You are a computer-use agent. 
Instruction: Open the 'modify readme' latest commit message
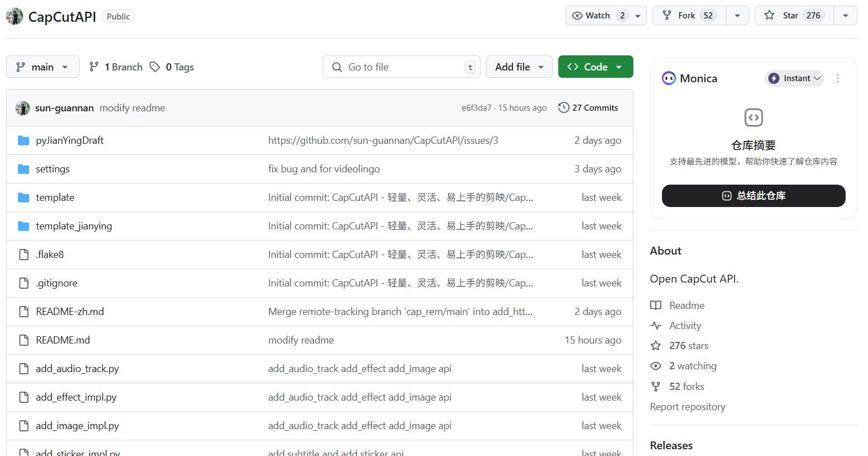click(x=132, y=108)
